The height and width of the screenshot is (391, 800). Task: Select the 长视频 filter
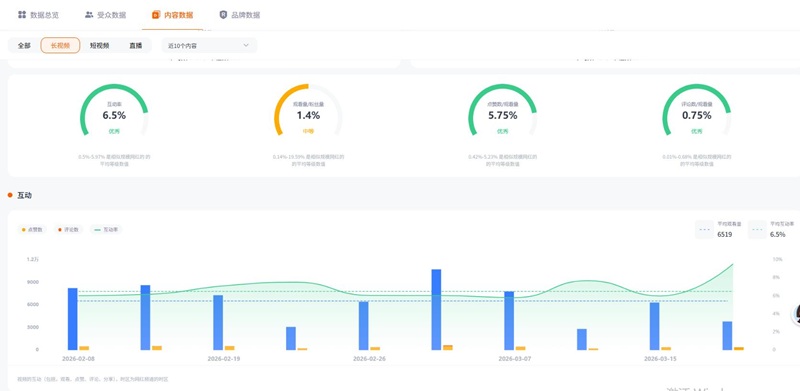(60, 45)
